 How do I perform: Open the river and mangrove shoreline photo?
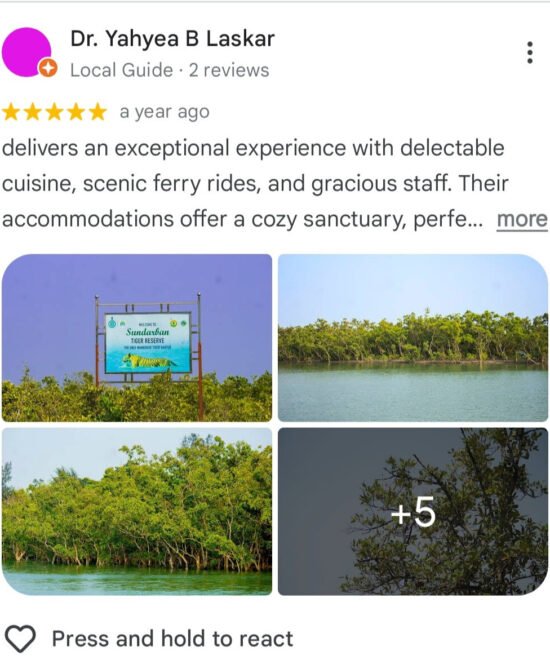coord(413,338)
